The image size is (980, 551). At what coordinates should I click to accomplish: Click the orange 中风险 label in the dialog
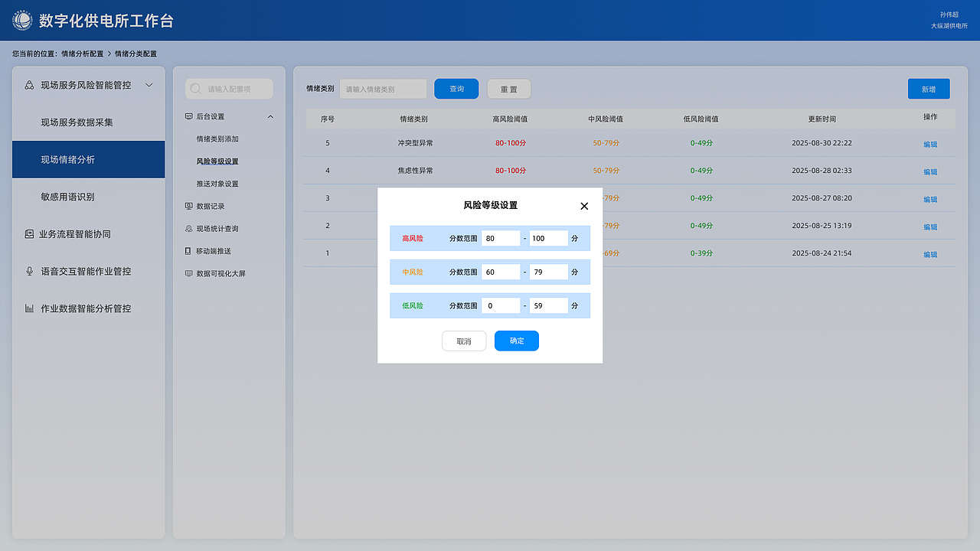[413, 272]
